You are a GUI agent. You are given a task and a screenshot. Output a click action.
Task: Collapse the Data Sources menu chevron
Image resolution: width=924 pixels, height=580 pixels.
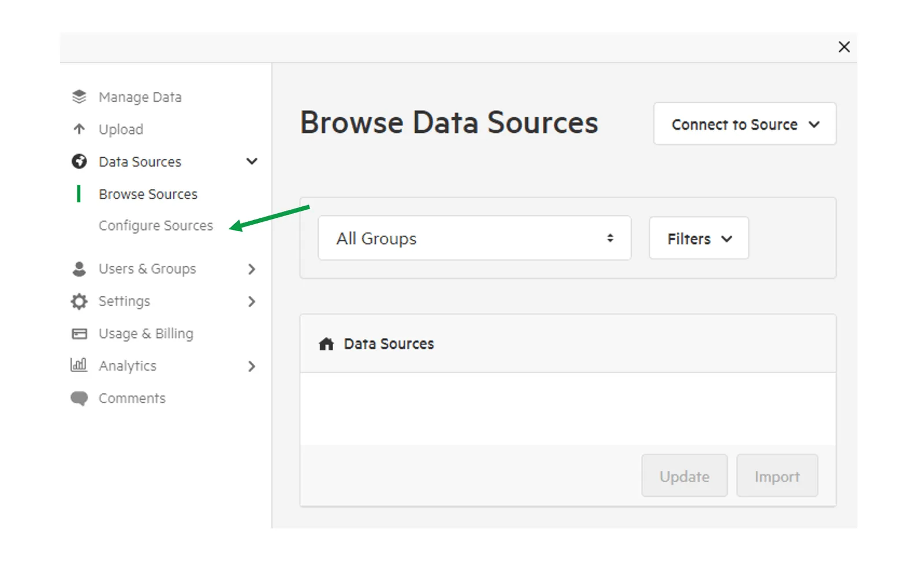coord(252,161)
